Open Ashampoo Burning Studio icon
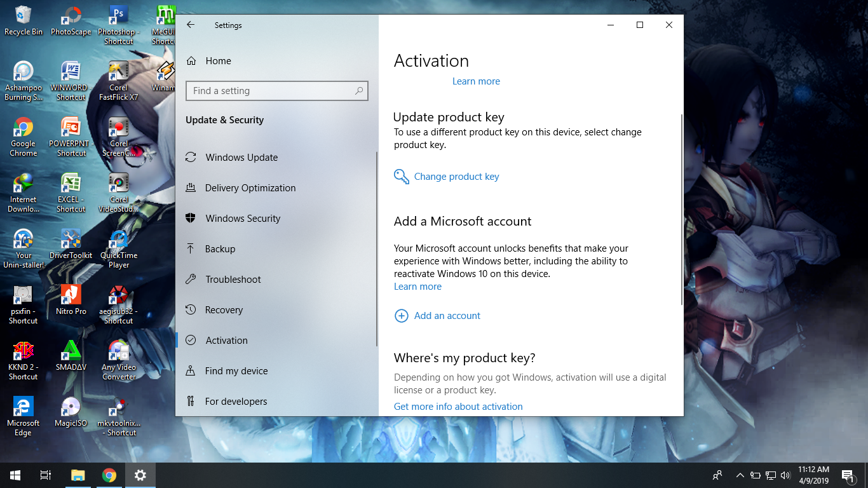The width and height of the screenshot is (868, 488). tap(24, 81)
